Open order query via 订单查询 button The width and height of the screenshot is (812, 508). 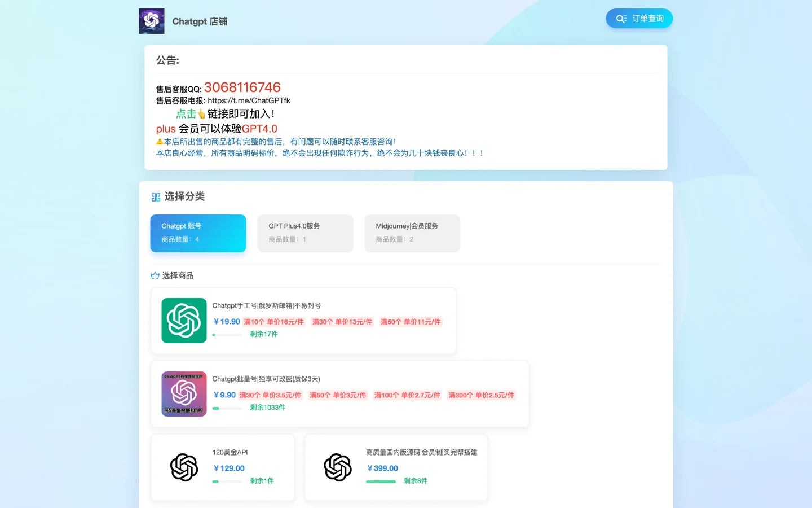click(x=639, y=19)
